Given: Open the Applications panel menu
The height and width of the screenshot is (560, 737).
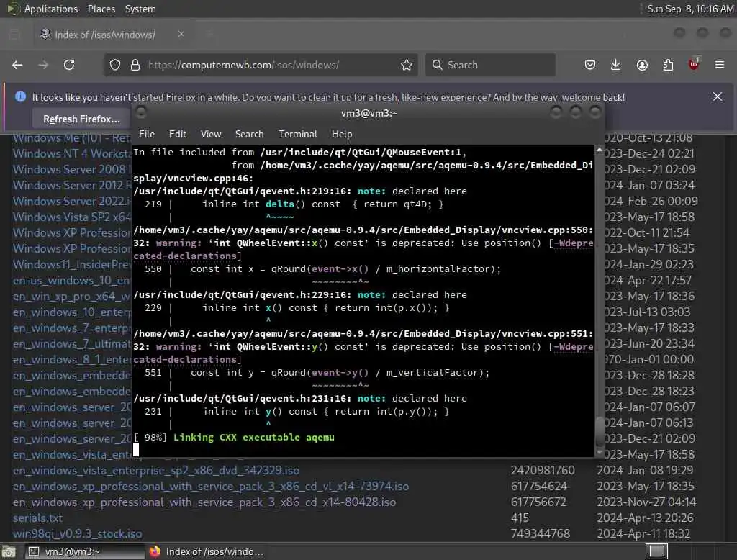Looking at the screenshot, I should click(x=50, y=9).
